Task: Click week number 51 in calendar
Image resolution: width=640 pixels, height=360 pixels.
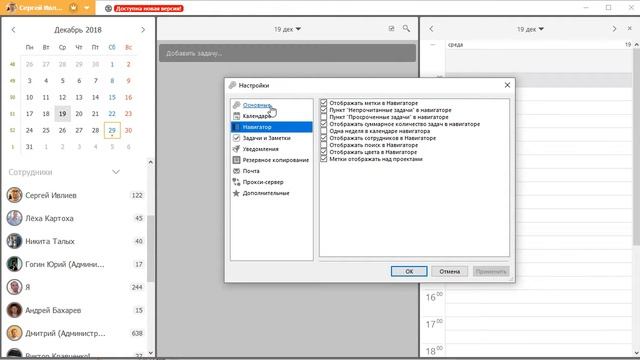Action: [13, 114]
